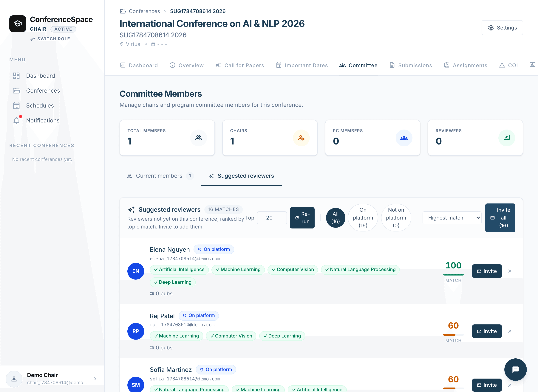Click the Settings gear icon
The image size is (538, 392).
[491, 28]
